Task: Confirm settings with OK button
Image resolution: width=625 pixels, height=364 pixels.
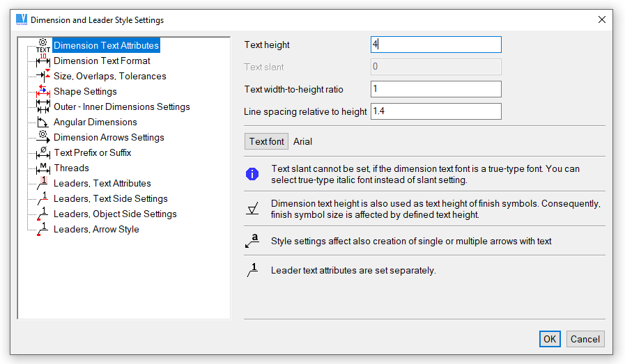Action: click(550, 339)
